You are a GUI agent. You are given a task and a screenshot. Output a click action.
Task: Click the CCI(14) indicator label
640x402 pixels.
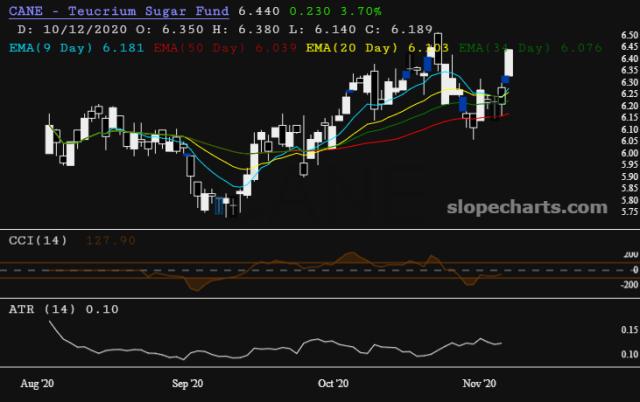click(x=35, y=241)
